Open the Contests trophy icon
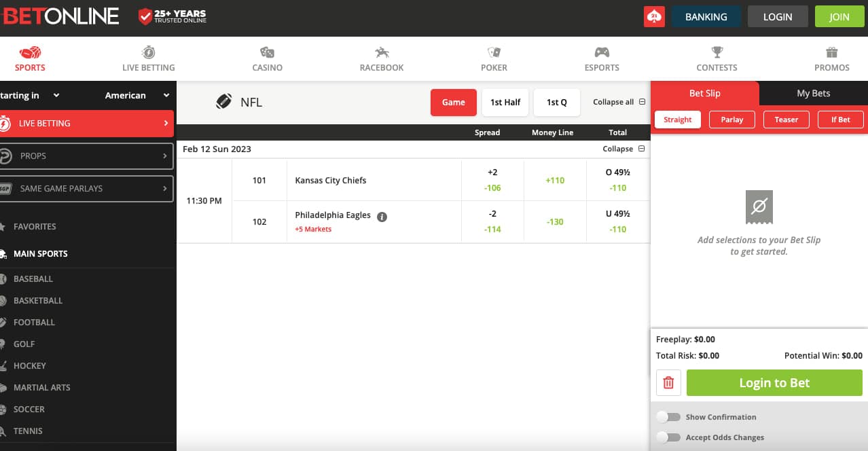This screenshot has width=868, height=451. pyautogui.click(x=717, y=52)
